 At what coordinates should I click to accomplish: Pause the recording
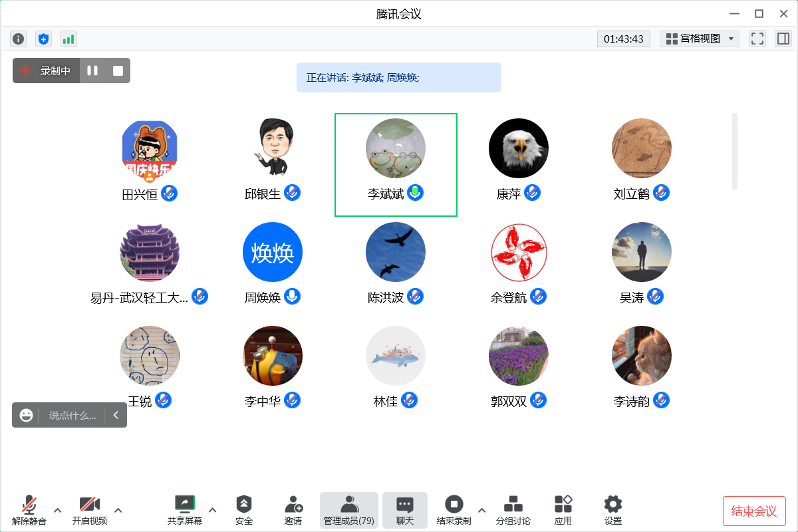pyautogui.click(x=92, y=70)
